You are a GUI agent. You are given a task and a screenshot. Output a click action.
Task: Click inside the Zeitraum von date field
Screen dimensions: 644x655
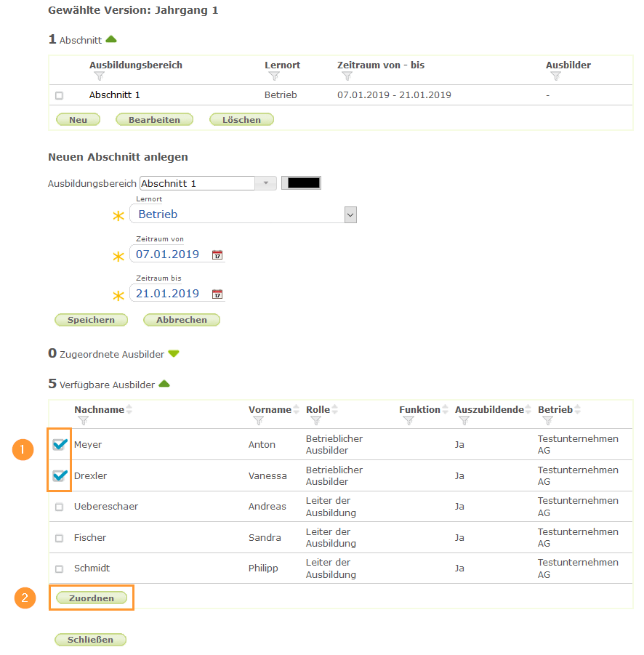coord(167,254)
